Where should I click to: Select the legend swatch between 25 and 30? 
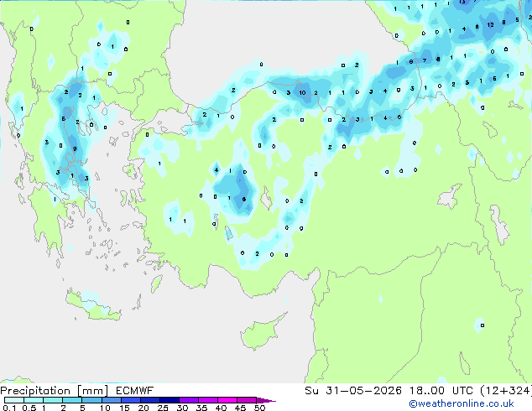tap(170, 400)
